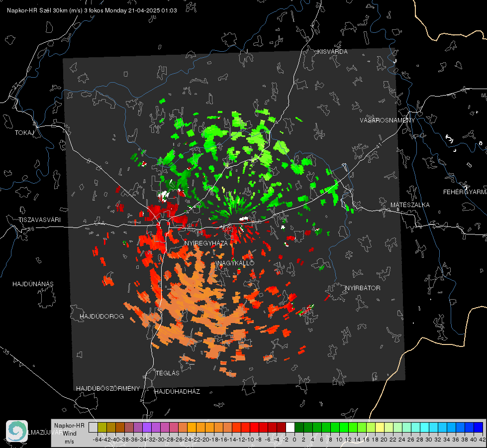Pick the yellow swatch between 18 and 20
This screenshot has height=448, width=487.
[x=380, y=427]
